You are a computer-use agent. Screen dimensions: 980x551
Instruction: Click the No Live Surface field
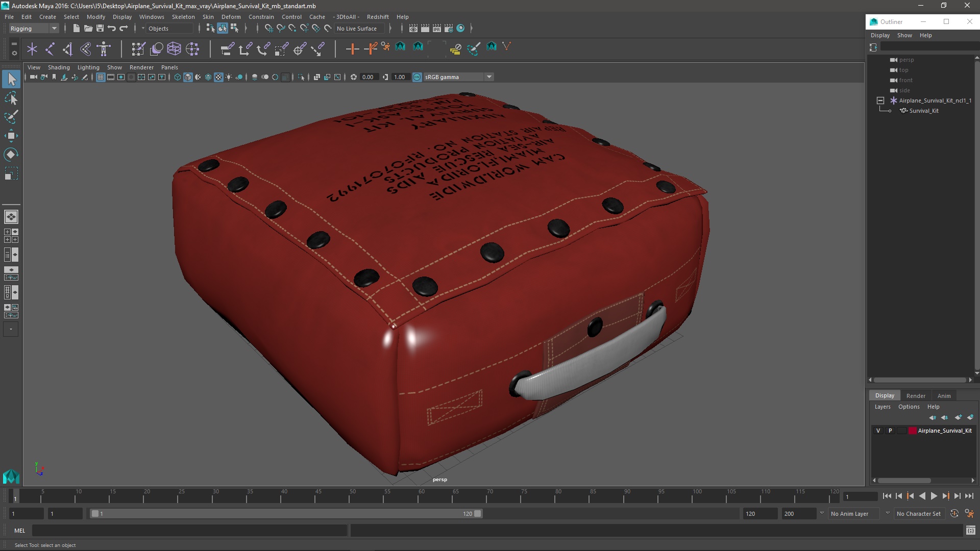pos(360,29)
